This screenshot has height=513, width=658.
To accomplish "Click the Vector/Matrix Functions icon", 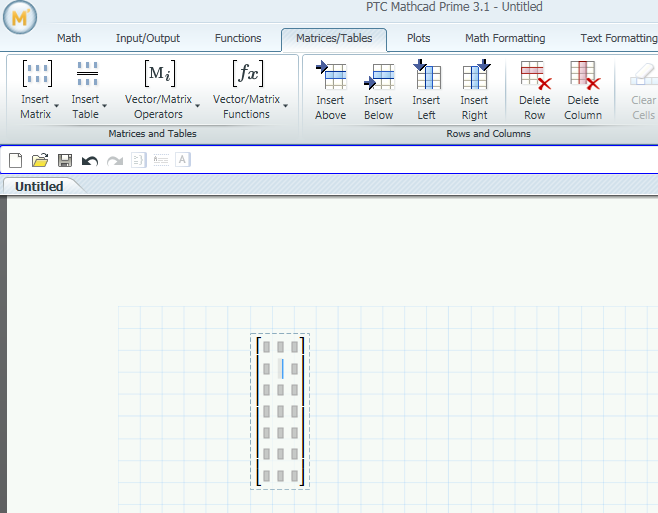I will coord(248,73).
